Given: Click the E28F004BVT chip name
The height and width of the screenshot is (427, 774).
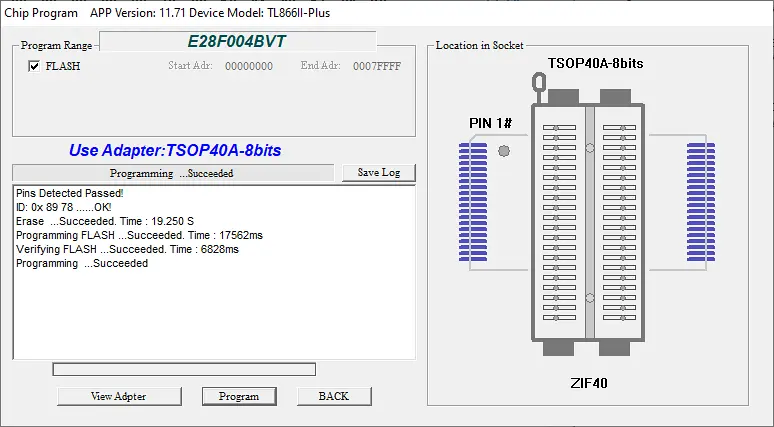Looking at the screenshot, I should pos(237,41).
